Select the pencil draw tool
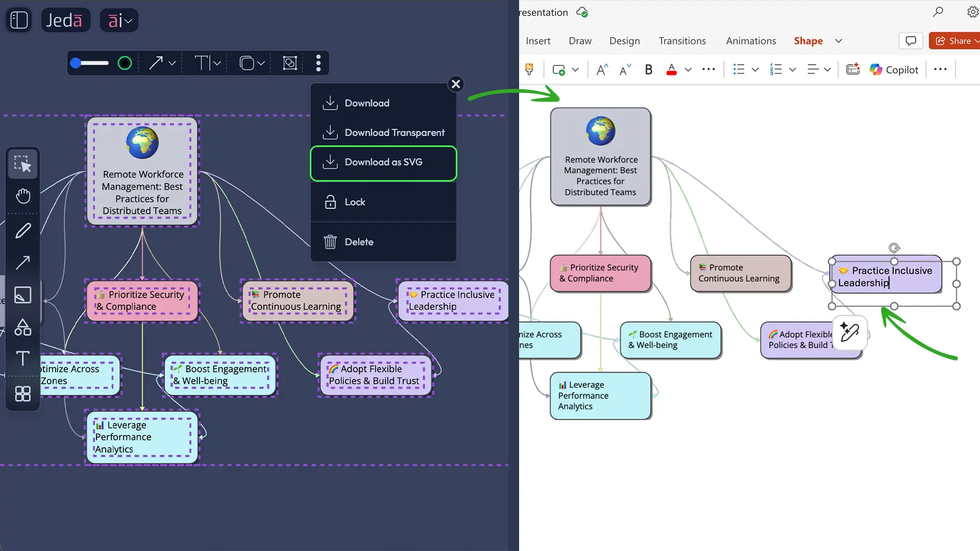Image resolution: width=980 pixels, height=551 pixels. click(x=22, y=231)
